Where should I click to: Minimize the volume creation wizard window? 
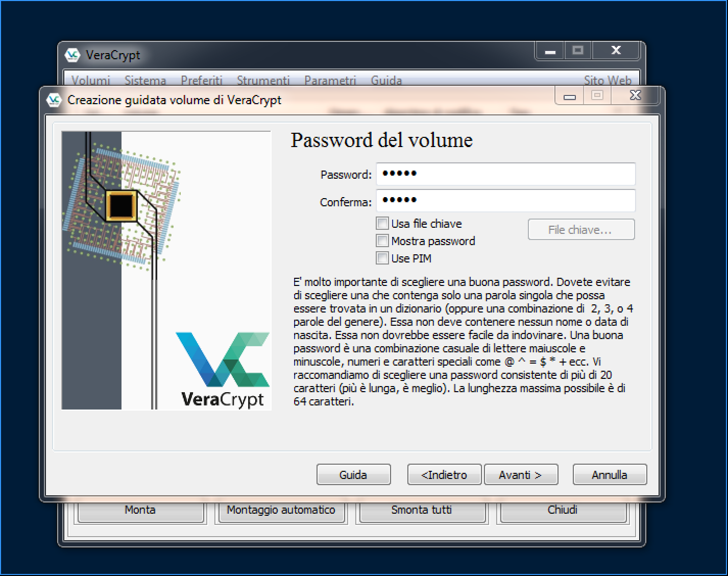570,96
